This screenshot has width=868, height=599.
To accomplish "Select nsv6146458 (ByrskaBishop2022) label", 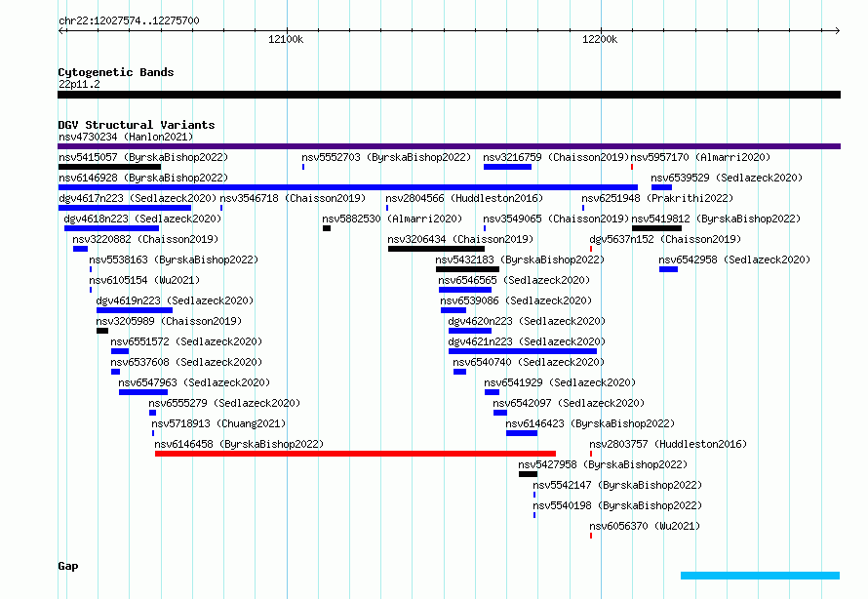I will (x=239, y=444).
